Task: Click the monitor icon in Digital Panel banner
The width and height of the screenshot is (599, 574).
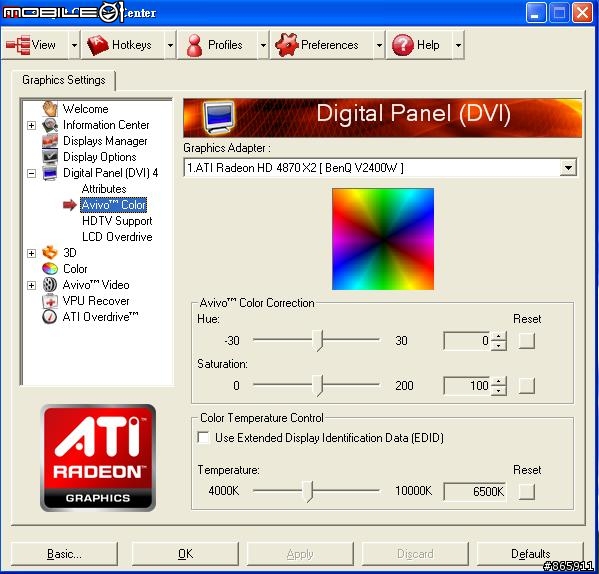Action: [x=219, y=118]
